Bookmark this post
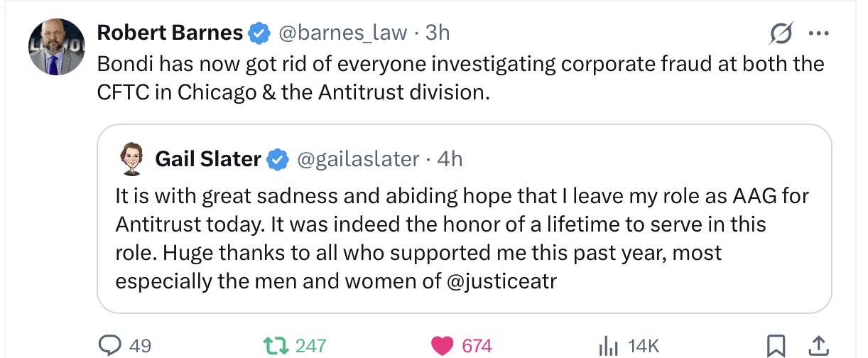 click(x=775, y=345)
